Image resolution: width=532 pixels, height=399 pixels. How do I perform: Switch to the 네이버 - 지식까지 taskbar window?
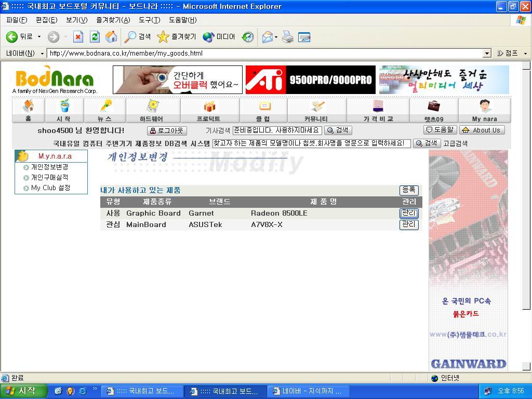pos(308,391)
